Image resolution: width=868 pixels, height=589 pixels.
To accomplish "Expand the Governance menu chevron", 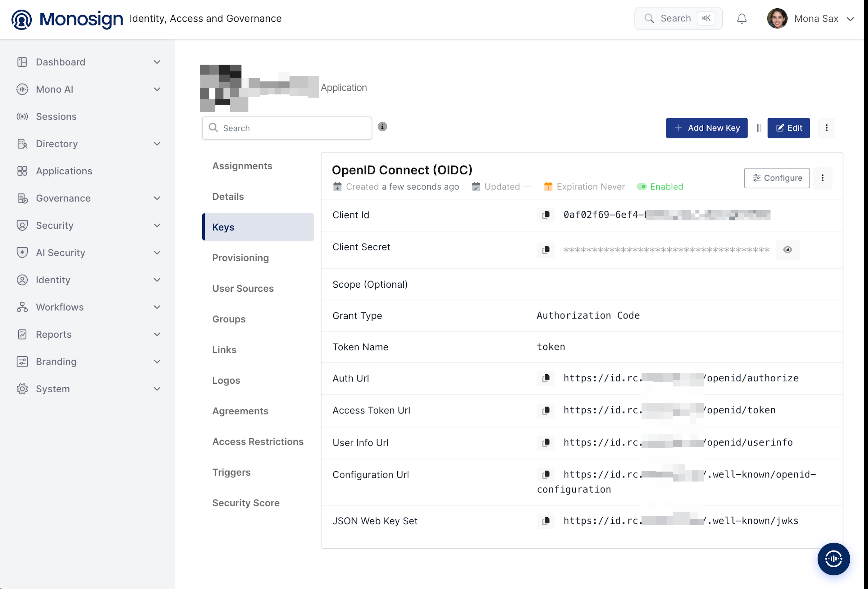I will click(157, 198).
